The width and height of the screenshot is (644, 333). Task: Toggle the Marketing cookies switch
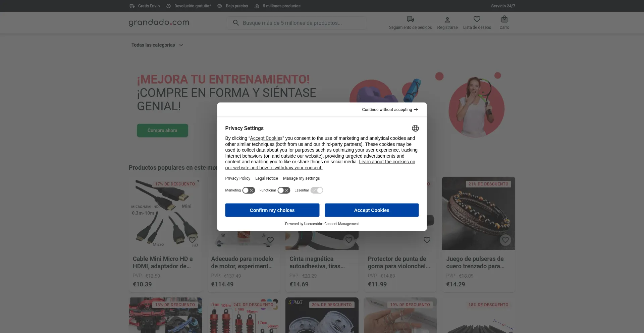pyautogui.click(x=249, y=190)
